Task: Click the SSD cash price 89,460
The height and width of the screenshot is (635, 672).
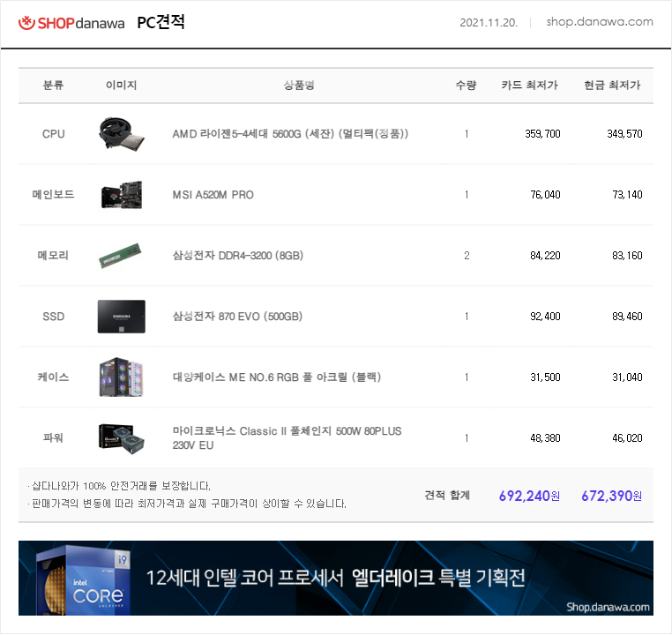Action: [627, 317]
